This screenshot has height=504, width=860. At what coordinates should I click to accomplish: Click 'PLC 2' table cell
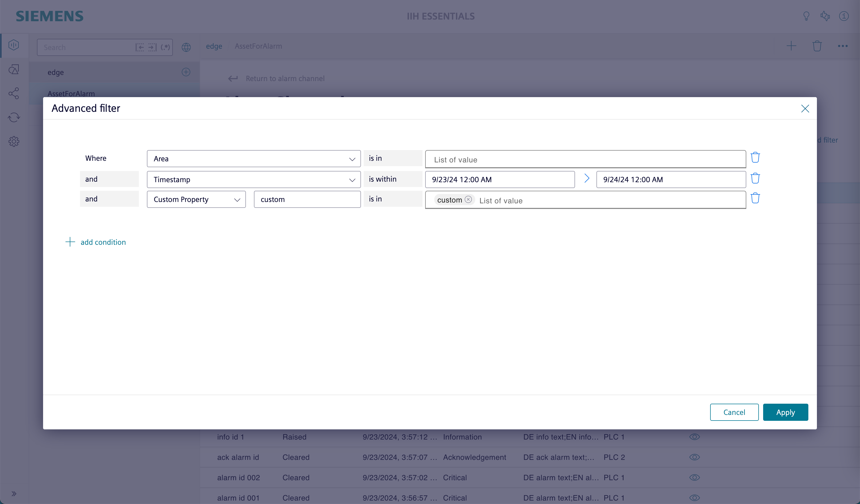click(x=614, y=457)
